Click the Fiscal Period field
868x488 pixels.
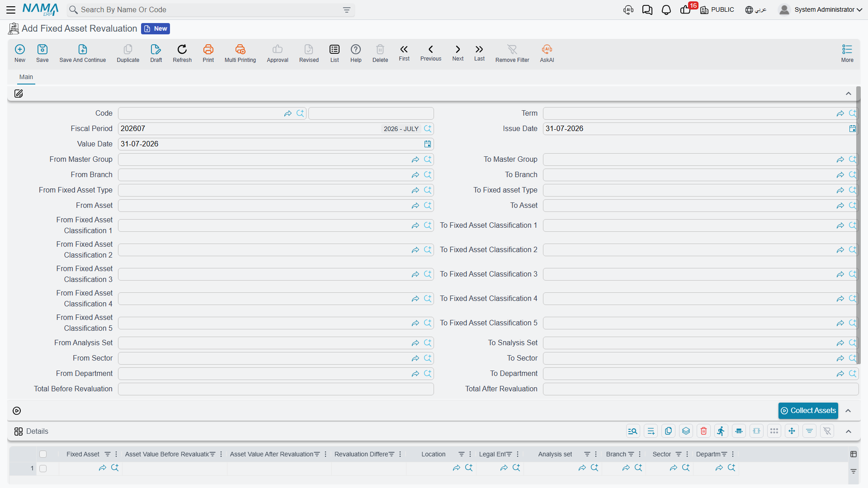276,129
